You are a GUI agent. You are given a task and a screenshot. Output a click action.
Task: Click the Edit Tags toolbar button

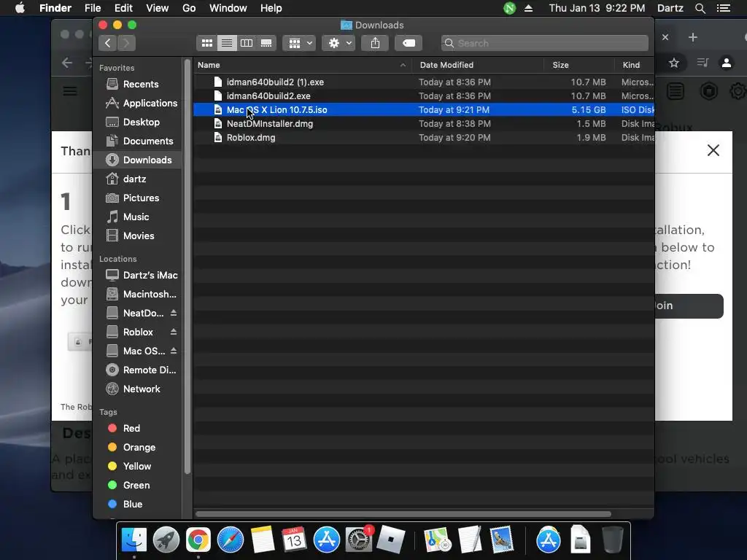coord(409,43)
